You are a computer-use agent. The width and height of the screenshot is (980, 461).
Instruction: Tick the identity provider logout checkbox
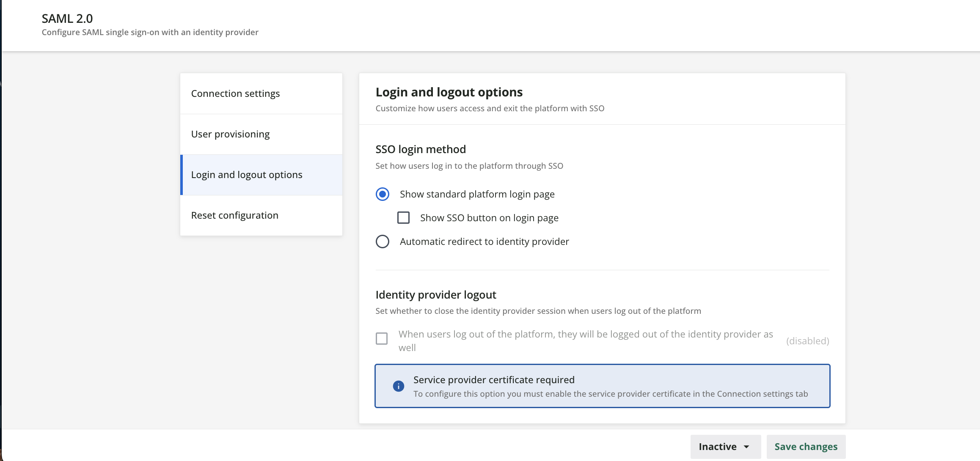pyautogui.click(x=382, y=338)
